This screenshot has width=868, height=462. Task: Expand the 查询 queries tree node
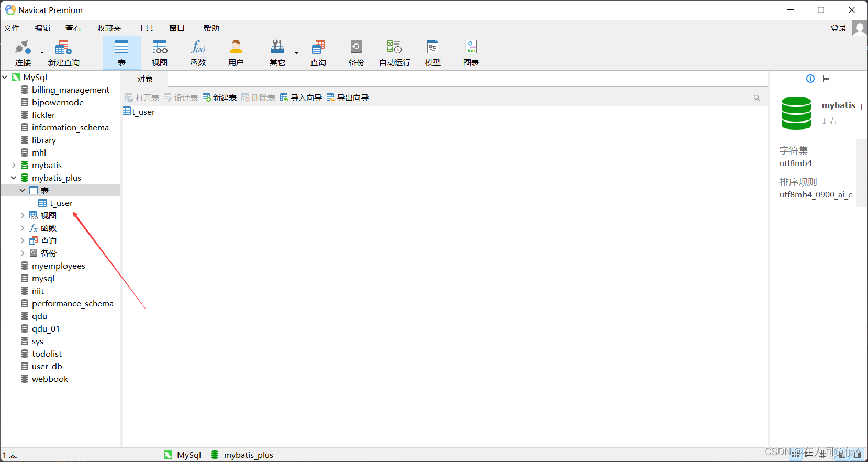(x=23, y=240)
